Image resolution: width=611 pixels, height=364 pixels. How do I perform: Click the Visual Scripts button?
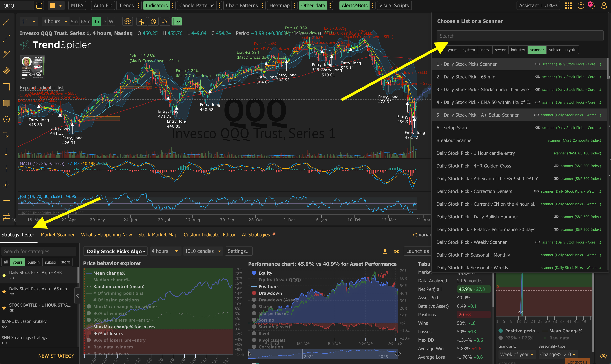(394, 6)
